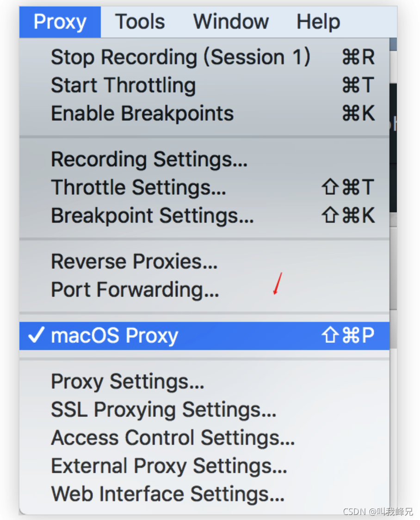Click Enable Breakpoints

[142, 113]
